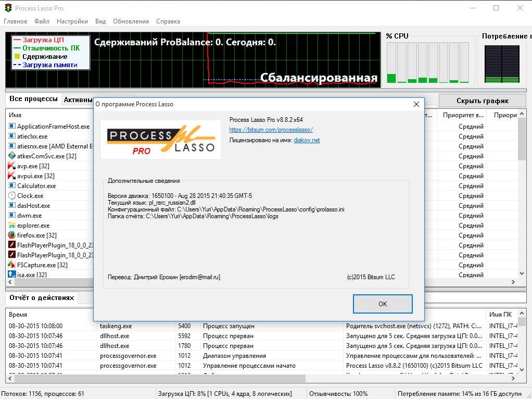Open the Справка menu

coord(168,21)
